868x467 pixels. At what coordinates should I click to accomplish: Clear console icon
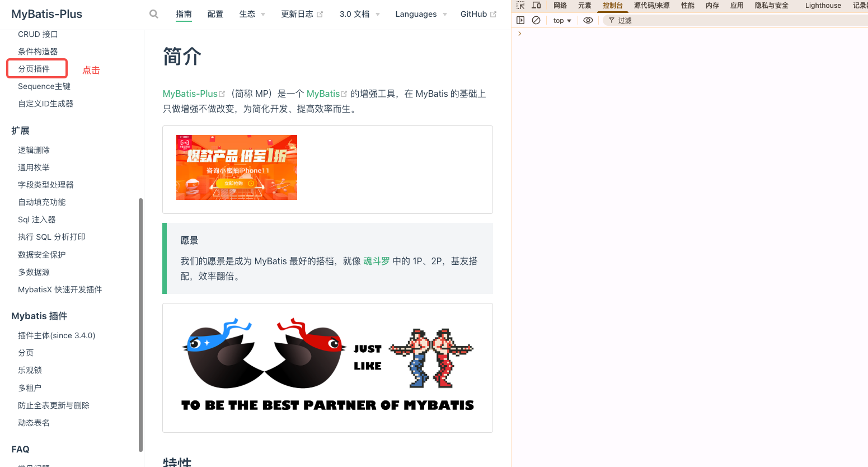pos(536,20)
